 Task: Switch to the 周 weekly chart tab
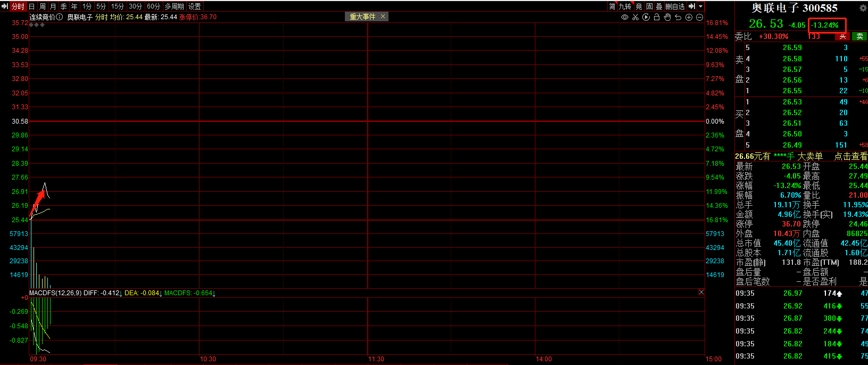(43, 6)
